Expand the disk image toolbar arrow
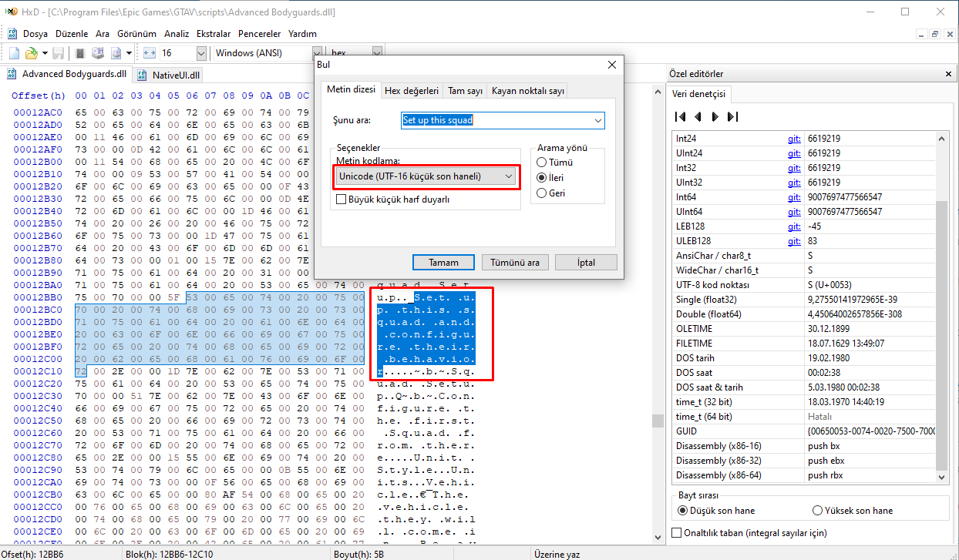Screen dimensions: 959x560 pos(129,53)
